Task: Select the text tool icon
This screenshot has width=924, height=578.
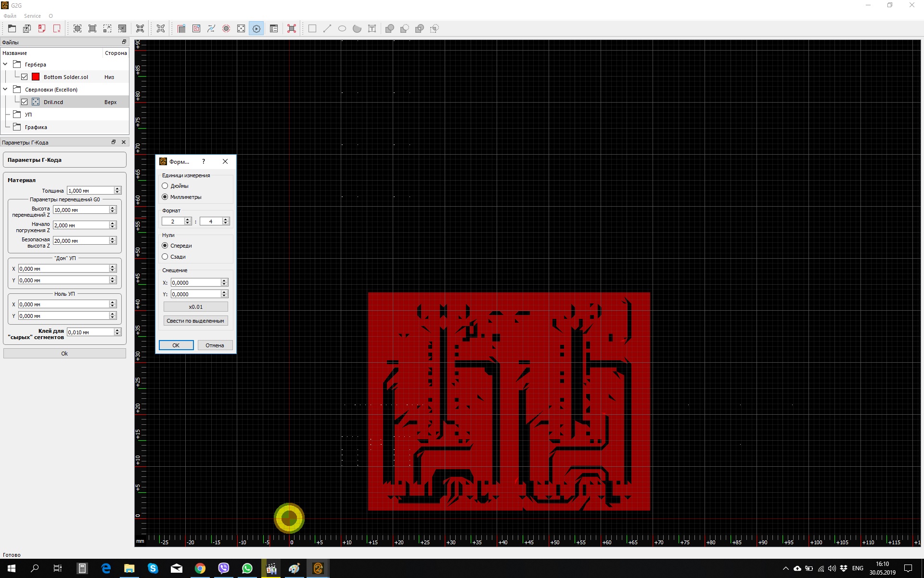Action: (372, 29)
